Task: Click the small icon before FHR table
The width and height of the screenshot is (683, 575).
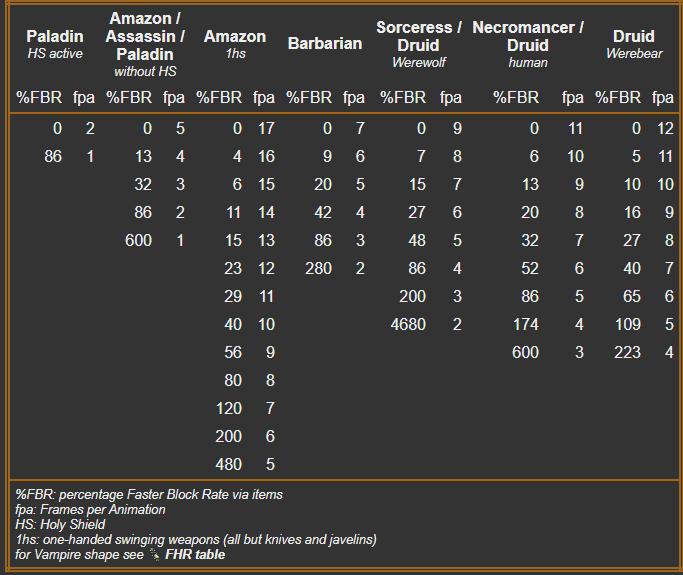Action: tap(154, 554)
